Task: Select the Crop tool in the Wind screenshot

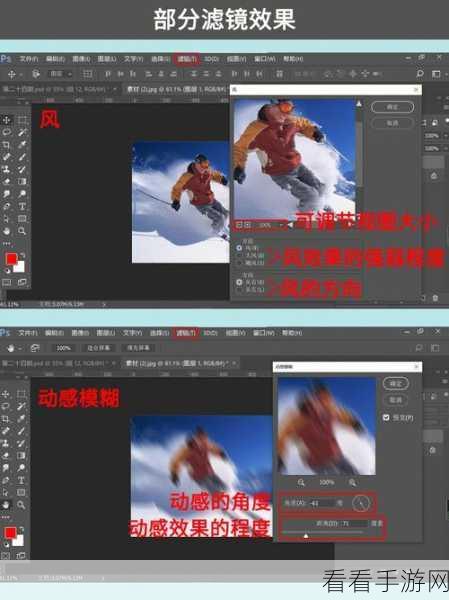Action: [7, 145]
